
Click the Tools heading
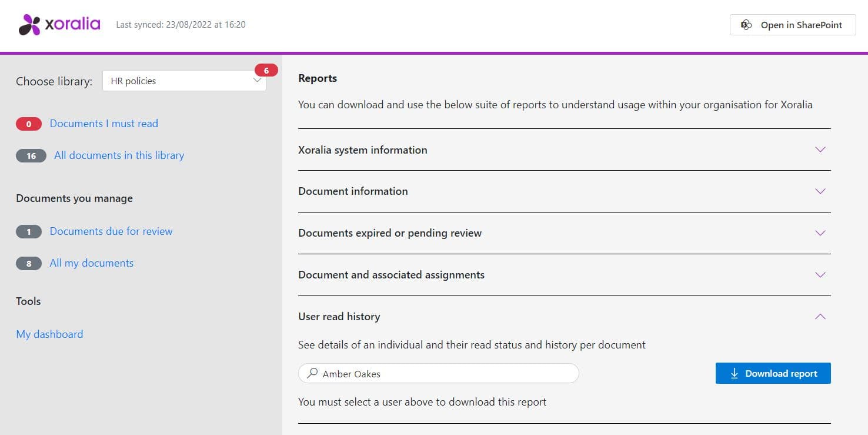pyautogui.click(x=28, y=301)
